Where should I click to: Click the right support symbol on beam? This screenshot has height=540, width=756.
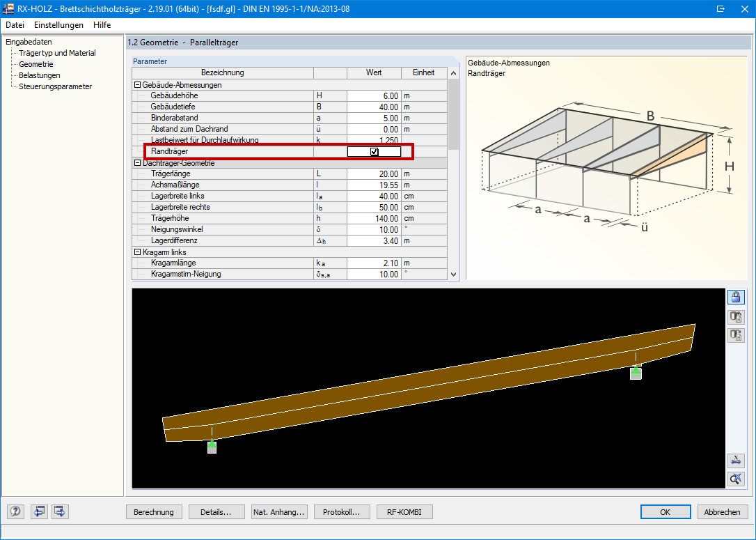[636, 373]
